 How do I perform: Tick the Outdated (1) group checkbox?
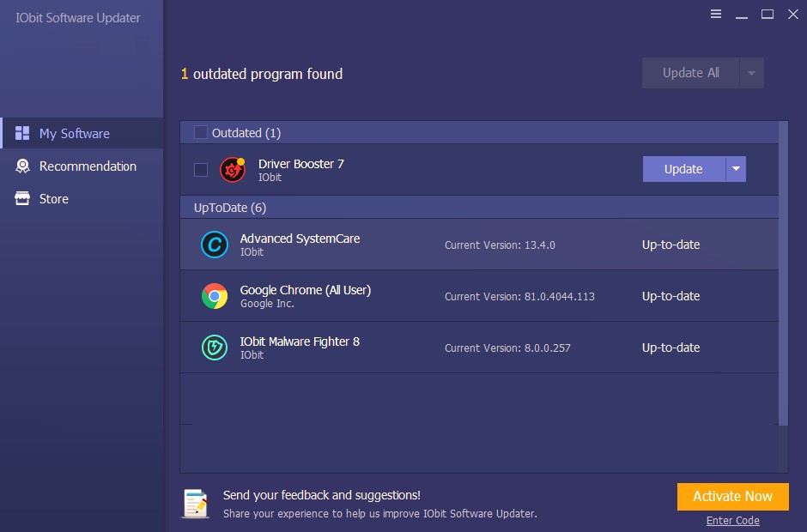click(x=201, y=133)
